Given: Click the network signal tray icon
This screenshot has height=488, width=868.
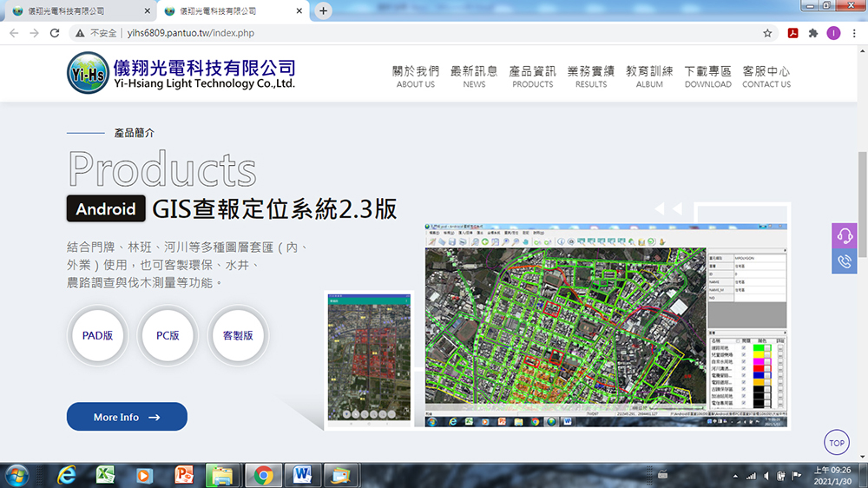Looking at the screenshot, I should [751, 476].
